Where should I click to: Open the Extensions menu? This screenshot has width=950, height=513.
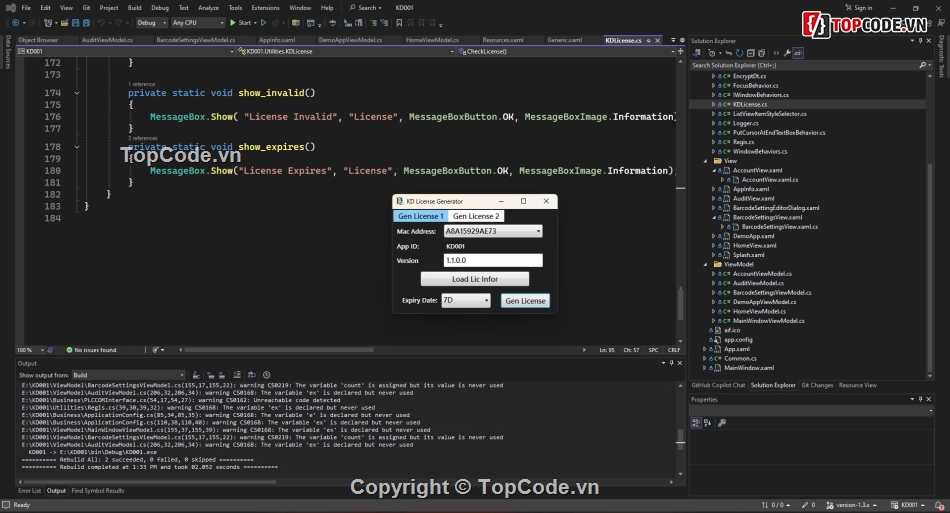tap(265, 8)
